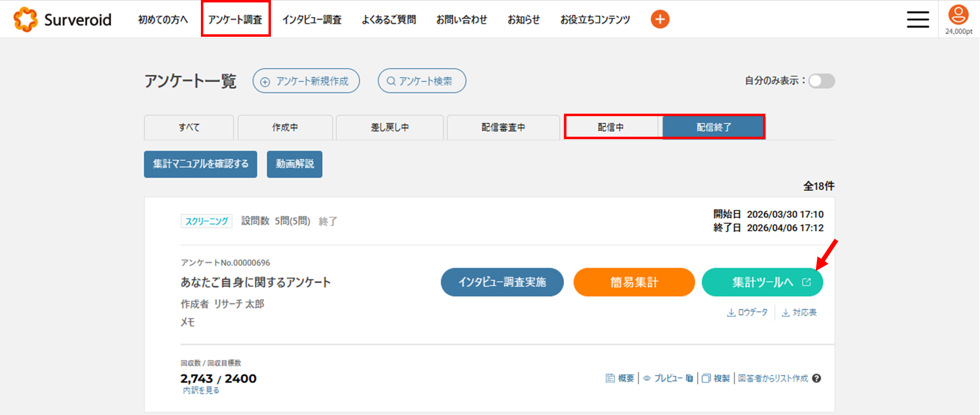
Task: Open the アンケート調査 menu item
Action: tap(235, 20)
